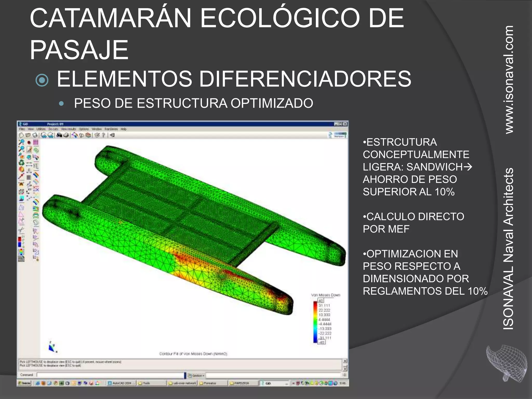
Task: Click the New project toolbar icon
Action: coord(21,135)
